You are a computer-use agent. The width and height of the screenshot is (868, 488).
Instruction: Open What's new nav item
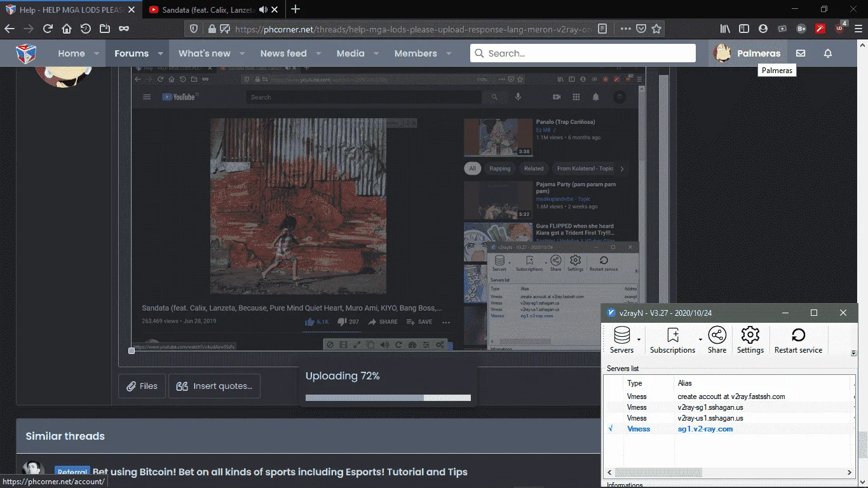pos(204,53)
